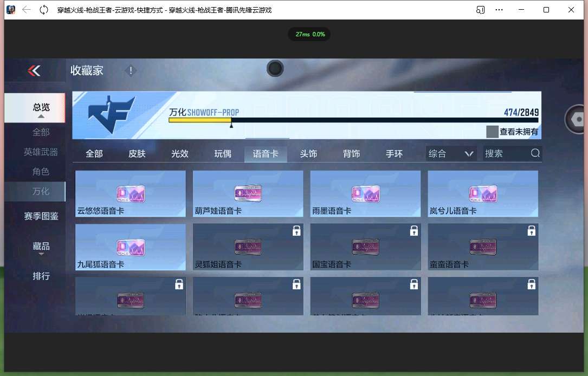This screenshot has height=376, width=588.
Task: Select 全部 in the left sidebar
Action: point(41,132)
